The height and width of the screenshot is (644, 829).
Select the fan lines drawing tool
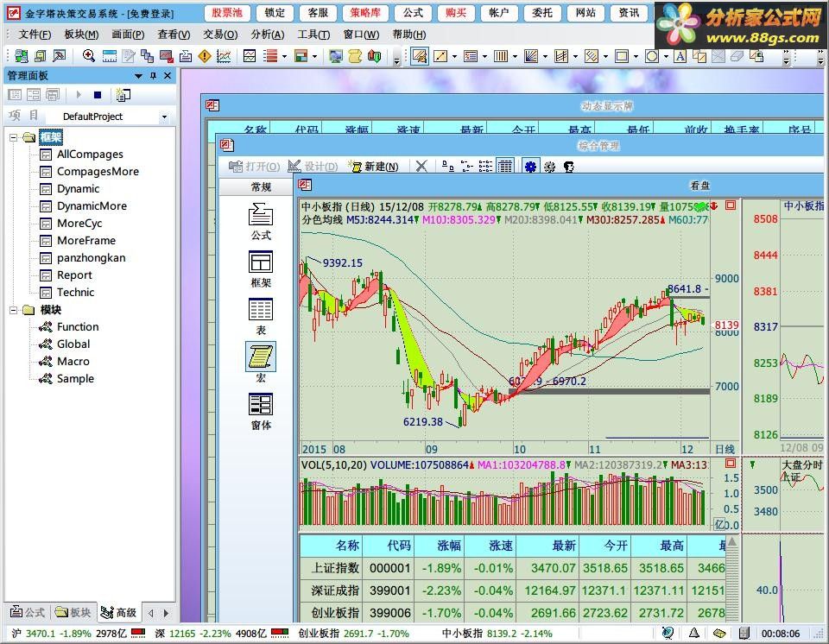(x=531, y=56)
